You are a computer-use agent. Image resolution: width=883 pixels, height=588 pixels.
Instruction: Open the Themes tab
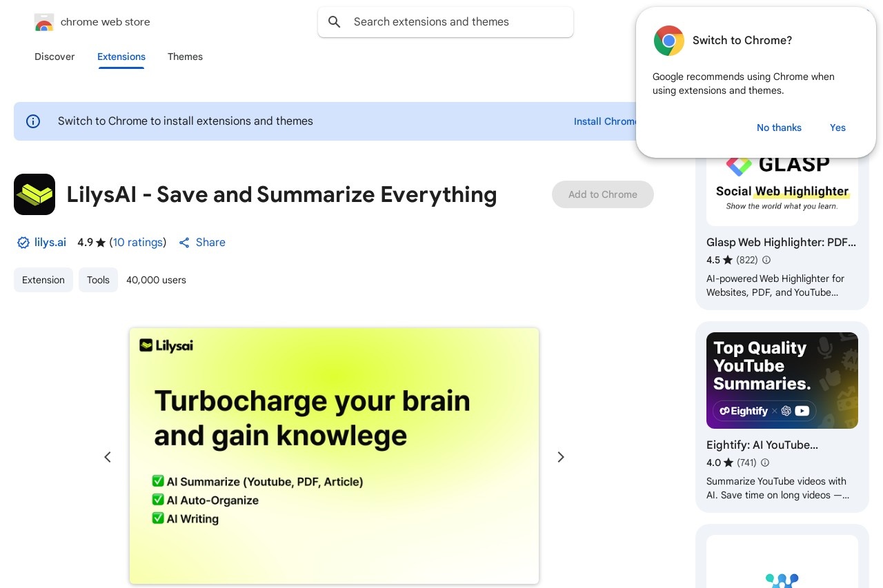tap(185, 57)
